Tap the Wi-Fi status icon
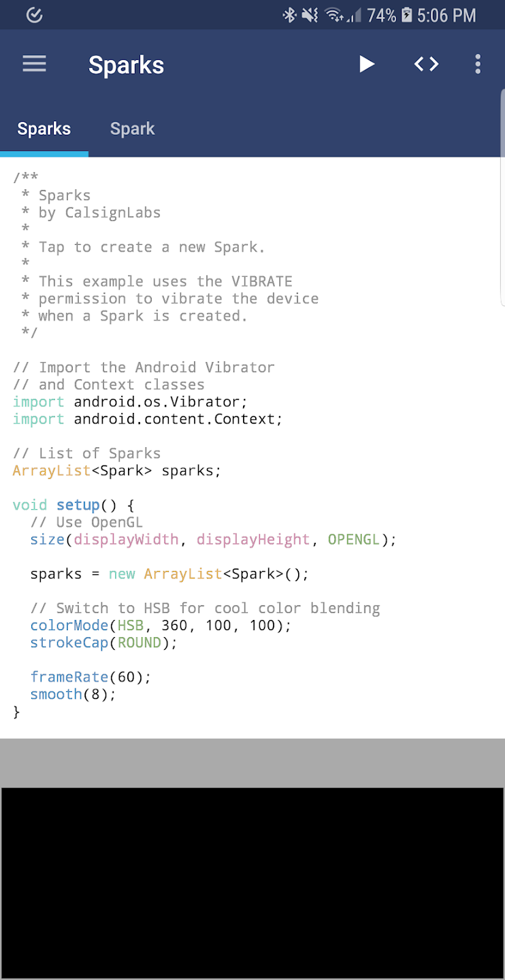 [333, 15]
